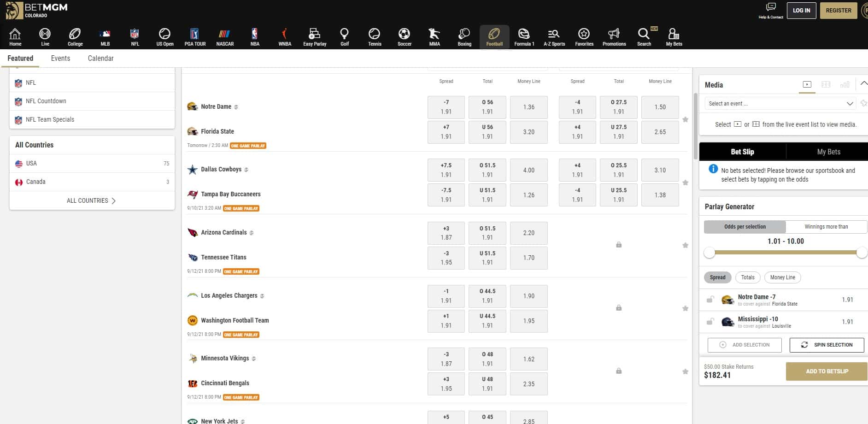Collapse the Media panel with chevron
This screenshot has width=868, height=424.
[x=863, y=84]
